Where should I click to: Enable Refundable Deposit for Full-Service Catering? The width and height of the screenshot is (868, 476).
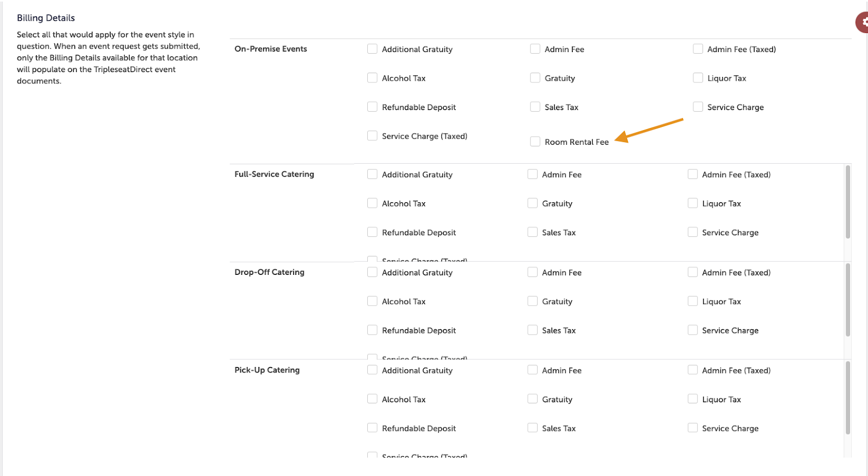pos(372,232)
